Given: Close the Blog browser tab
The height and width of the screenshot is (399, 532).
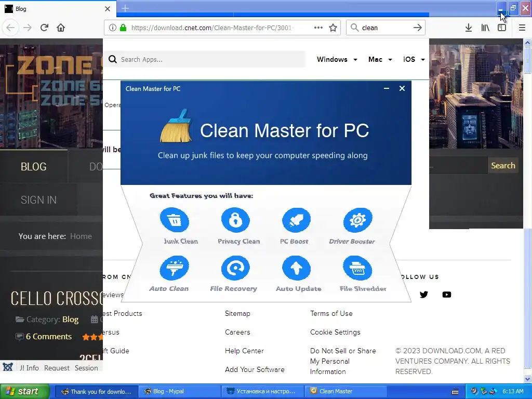Looking at the screenshot, I should (x=108, y=9).
